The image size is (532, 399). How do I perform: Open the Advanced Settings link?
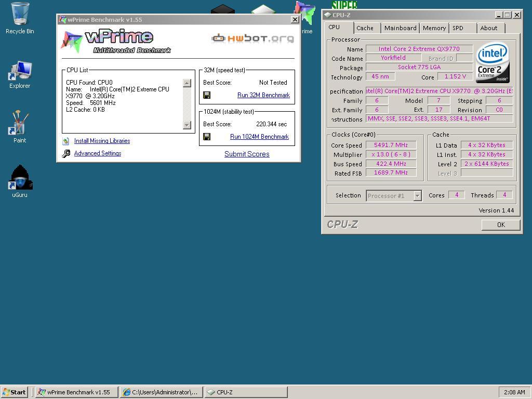click(97, 153)
